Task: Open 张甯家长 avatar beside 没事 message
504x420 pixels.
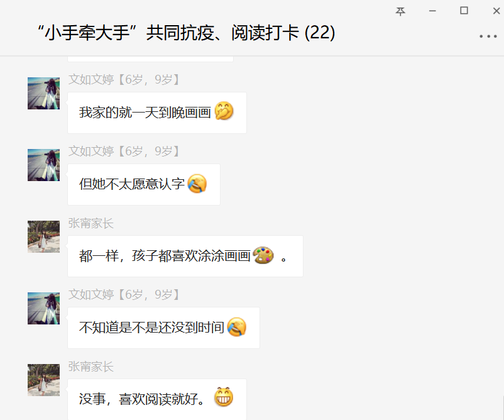Action: 44,380
